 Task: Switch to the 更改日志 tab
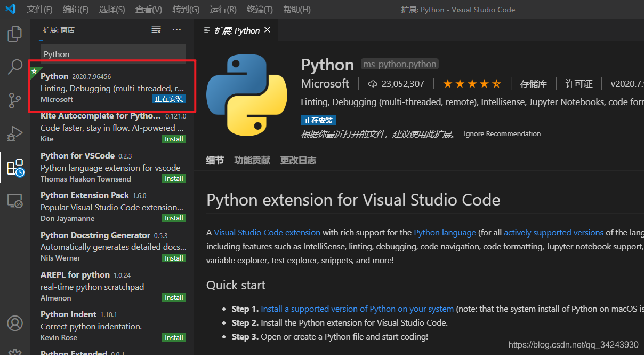click(298, 160)
